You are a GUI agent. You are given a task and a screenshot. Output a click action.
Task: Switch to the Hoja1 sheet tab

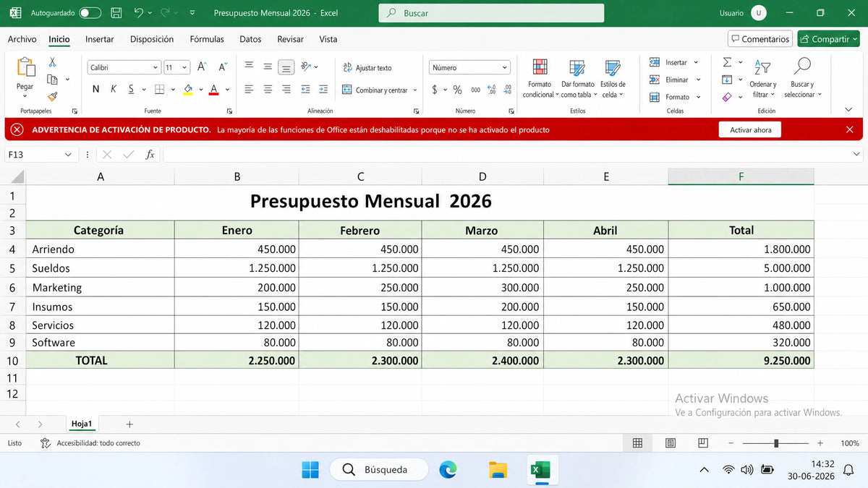[x=82, y=424]
